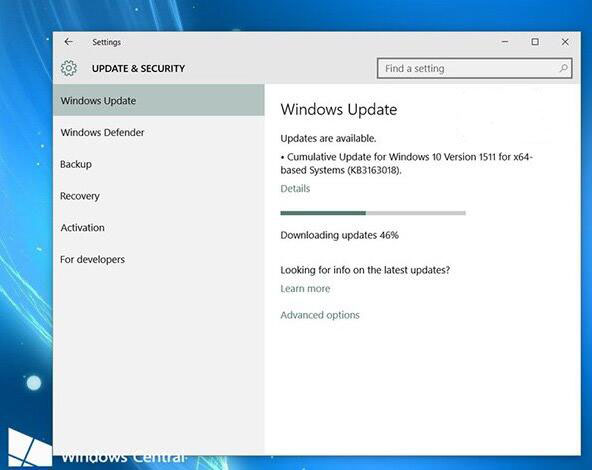The width and height of the screenshot is (592, 470).
Task: Click the UPDATE & SECURITY header title
Action: coord(138,68)
